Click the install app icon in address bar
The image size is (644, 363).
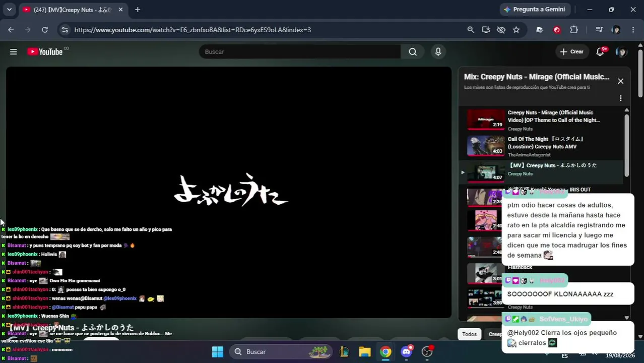(x=486, y=30)
